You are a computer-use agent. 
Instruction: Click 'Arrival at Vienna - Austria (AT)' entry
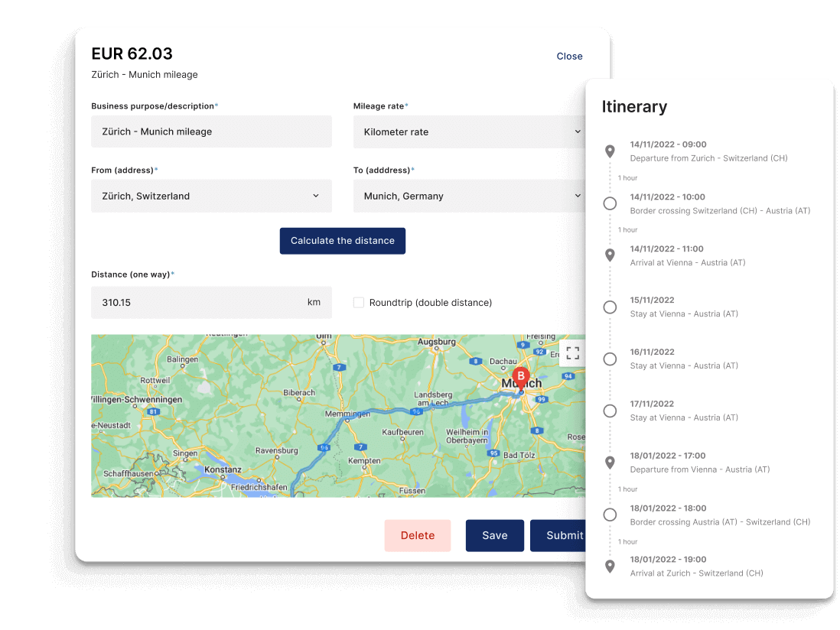coord(688,263)
